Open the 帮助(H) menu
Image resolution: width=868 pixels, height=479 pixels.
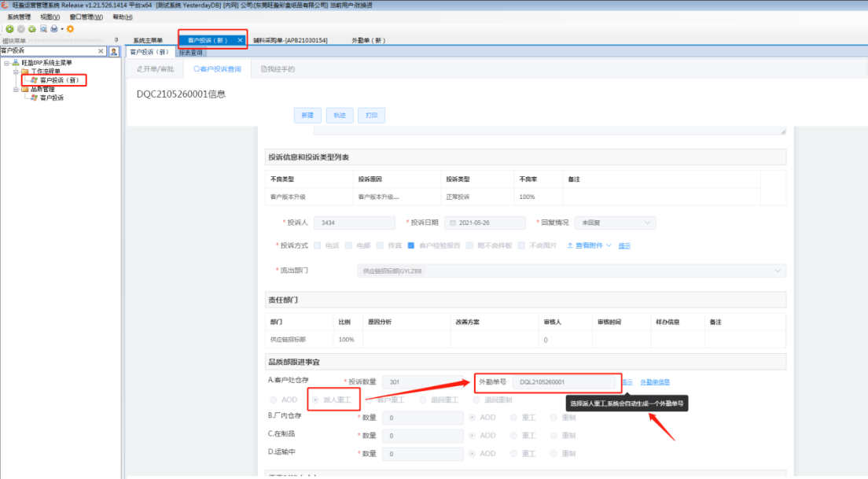click(x=123, y=17)
